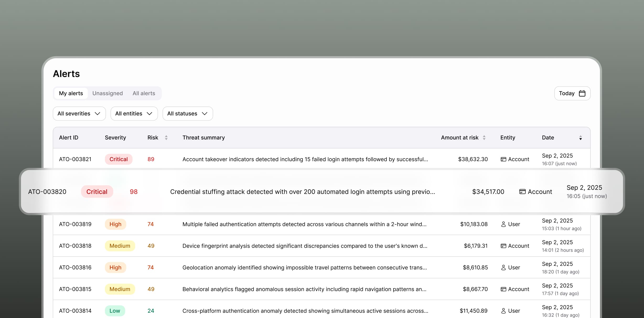The image size is (644, 318).
Task: Open the All statuses dropdown
Action: pos(187,114)
